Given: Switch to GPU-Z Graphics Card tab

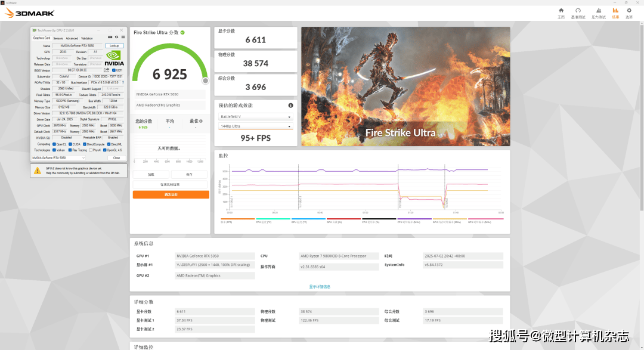Looking at the screenshot, I should click(x=42, y=38).
